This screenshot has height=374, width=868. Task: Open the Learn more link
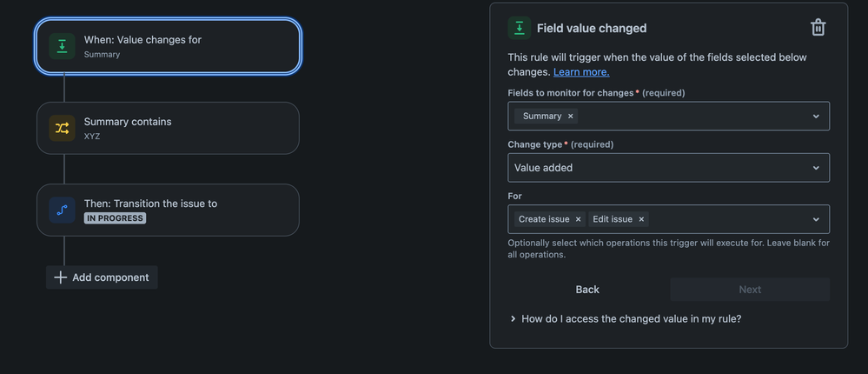pyautogui.click(x=581, y=72)
